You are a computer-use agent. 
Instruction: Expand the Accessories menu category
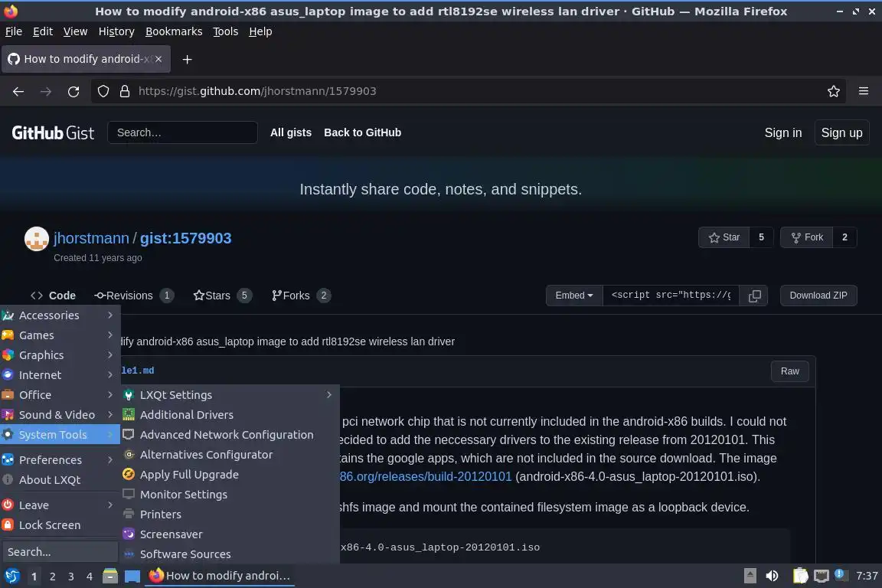pos(60,315)
